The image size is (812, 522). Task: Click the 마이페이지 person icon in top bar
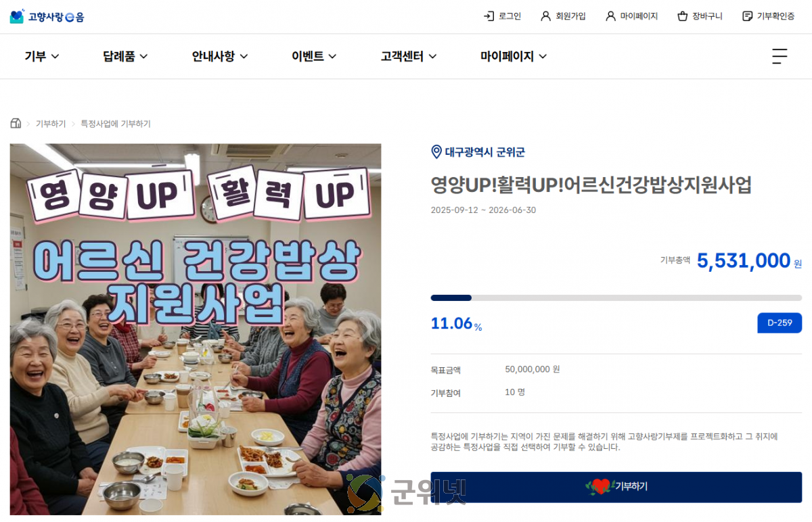[610, 16]
